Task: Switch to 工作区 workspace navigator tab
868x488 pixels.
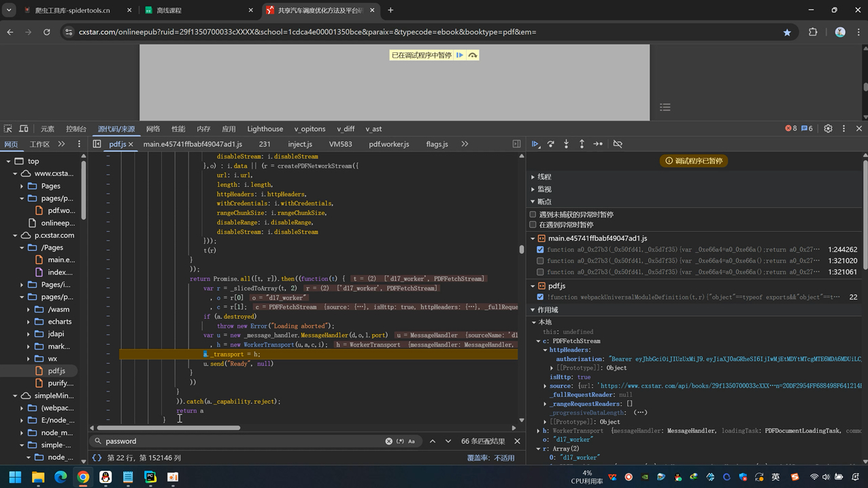Action: (39, 144)
